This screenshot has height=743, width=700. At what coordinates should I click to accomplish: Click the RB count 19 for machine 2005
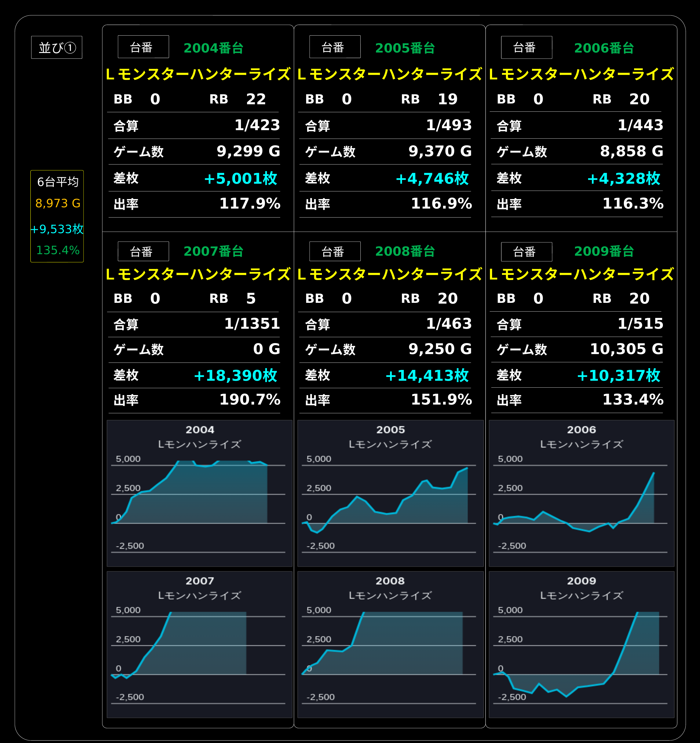447,99
